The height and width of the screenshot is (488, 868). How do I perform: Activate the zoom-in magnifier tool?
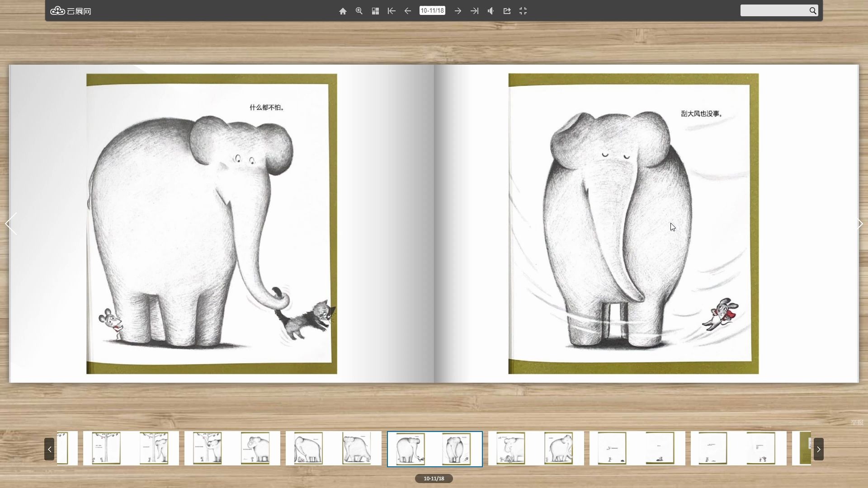click(x=359, y=11)
